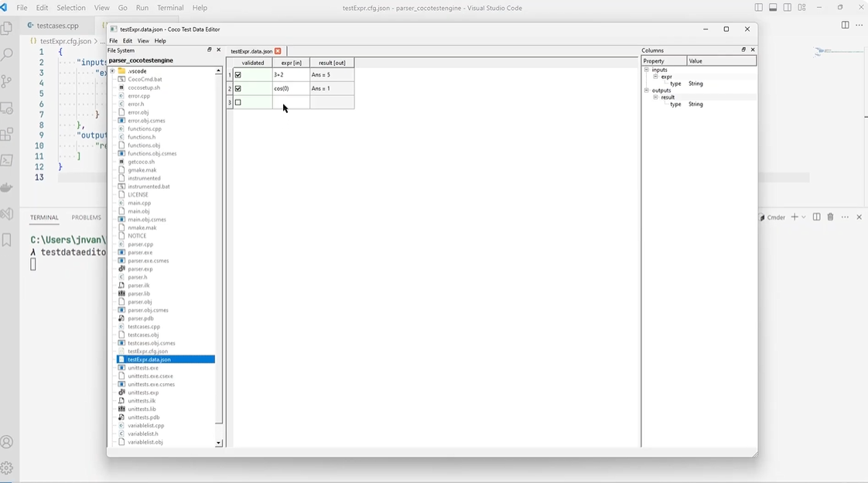Viewport: 868px width, 483px height.
Task: Check the validated box on row 3
Action: point(239,101)
